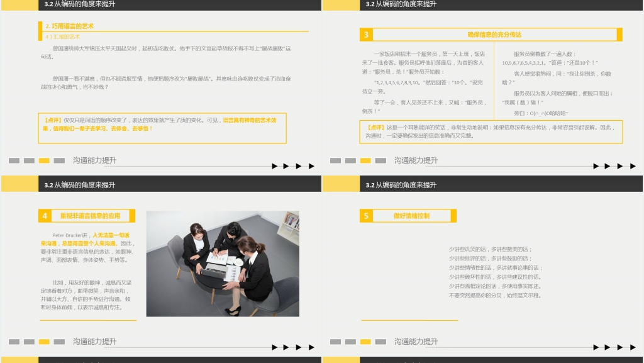Viewport: 644px width, 363px height.
Task: Click the heading '2. 巧用语言的艺术'
Action: (x=69, y=26)
